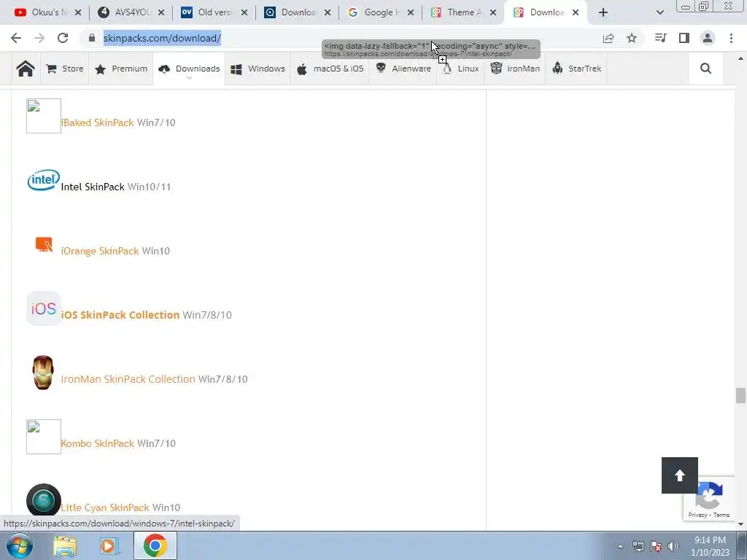Image resolution: width=747 pixels, height=560 pixels.
Task: Open the Windows menu item
Action: 258,69
